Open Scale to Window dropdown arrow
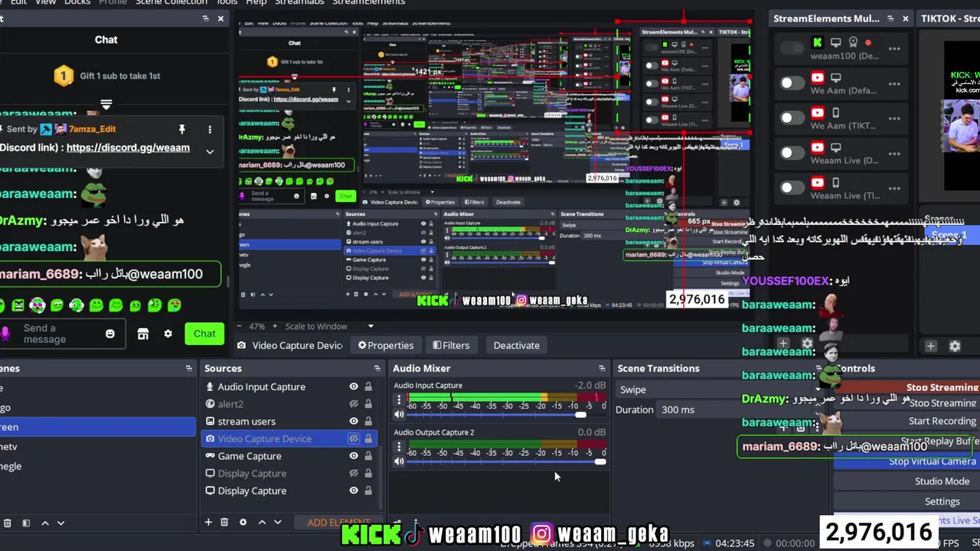The image size is (980, 551). 371,327
